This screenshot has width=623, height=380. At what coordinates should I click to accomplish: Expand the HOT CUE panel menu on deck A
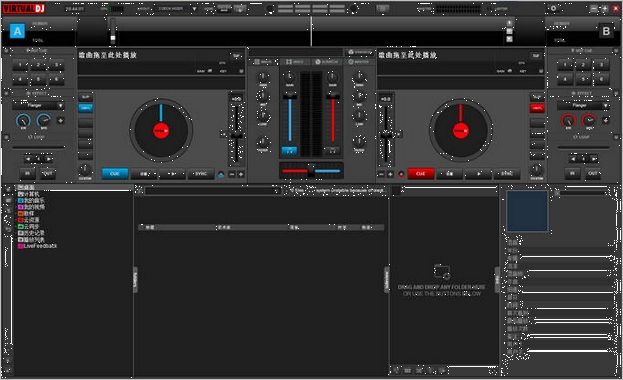pos(6,50)
